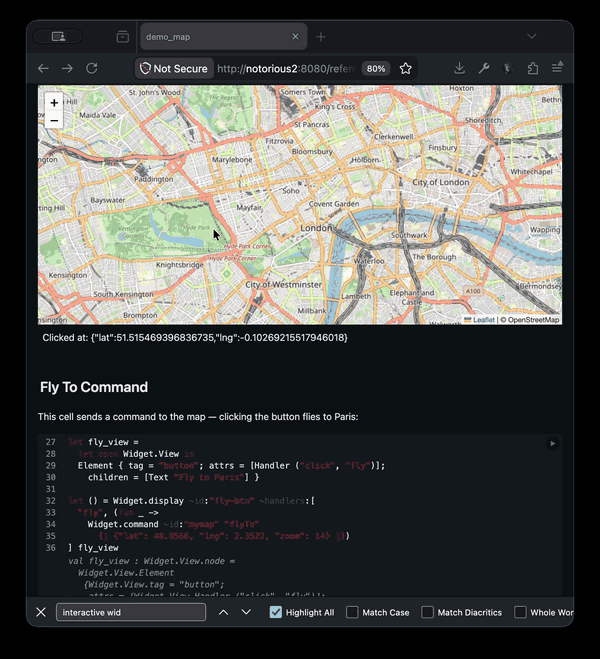Enable Match Case checkbox
600x659 pixels.
pos(352,612)
